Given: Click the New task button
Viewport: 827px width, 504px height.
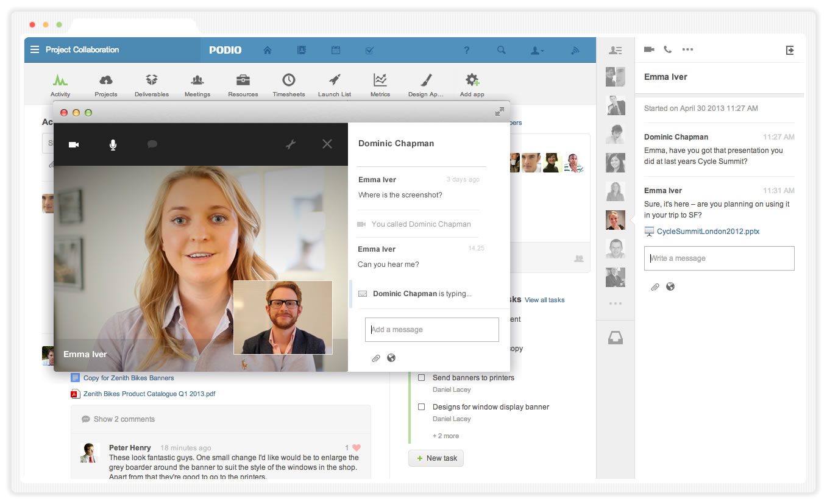Looking at the screenshot, I should pos(436,458).
